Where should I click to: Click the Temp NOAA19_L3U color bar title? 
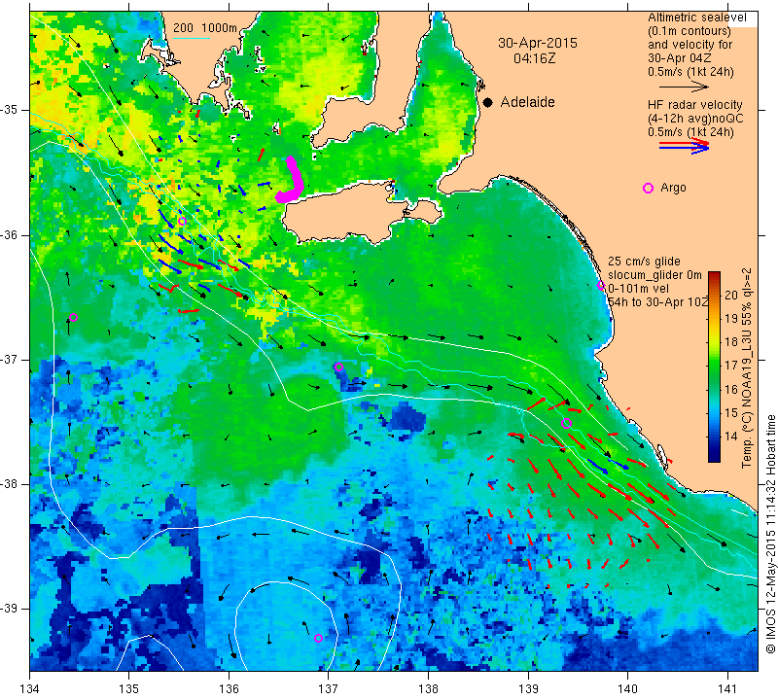[747, 367]
